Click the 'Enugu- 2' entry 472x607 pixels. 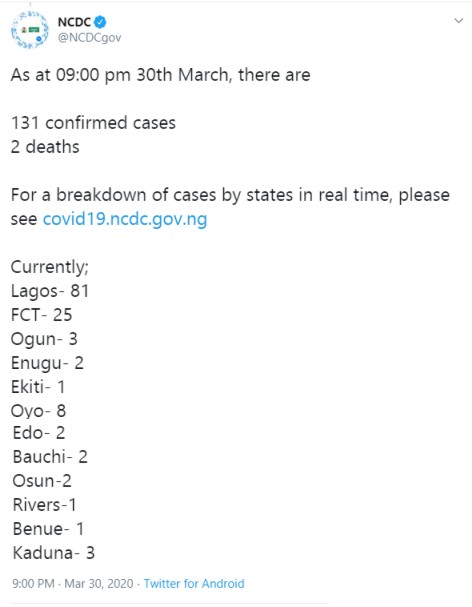point(47,363)
